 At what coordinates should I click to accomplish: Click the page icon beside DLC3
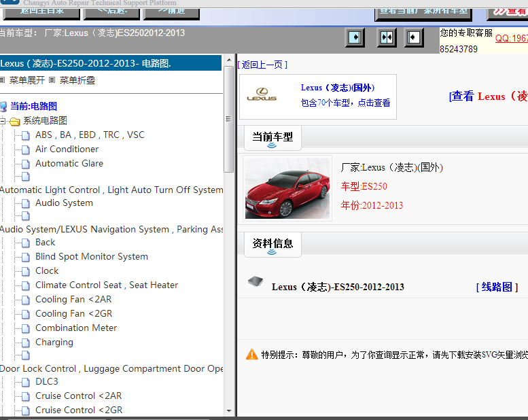pyautogui.click(x=26, y=382)
